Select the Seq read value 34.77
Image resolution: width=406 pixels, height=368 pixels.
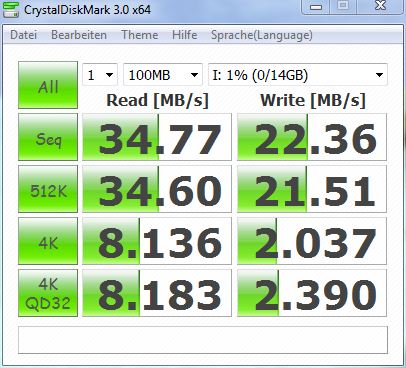[x=157, y=137]
